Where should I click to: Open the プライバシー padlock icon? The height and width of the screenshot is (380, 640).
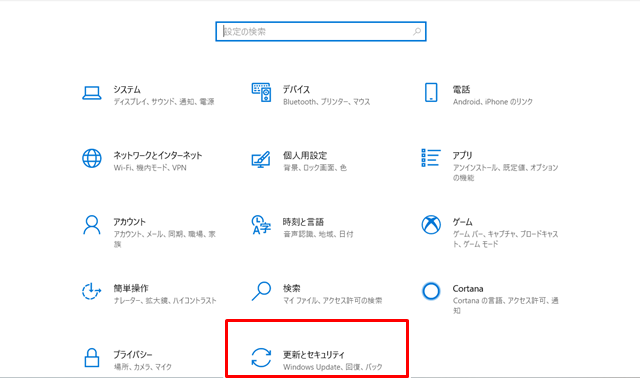coord(92,358)
